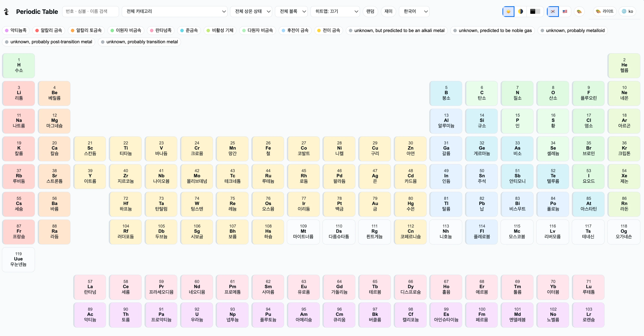644x336 pixels.
Task: Click the South Korea flag icon
Action: [x=553, y=11]
